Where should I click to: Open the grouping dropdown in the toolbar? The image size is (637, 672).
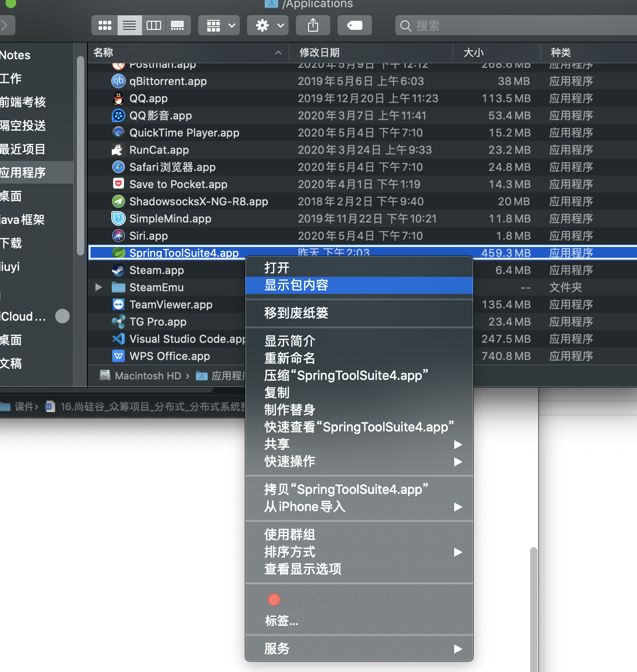click(x=219, y=25)
